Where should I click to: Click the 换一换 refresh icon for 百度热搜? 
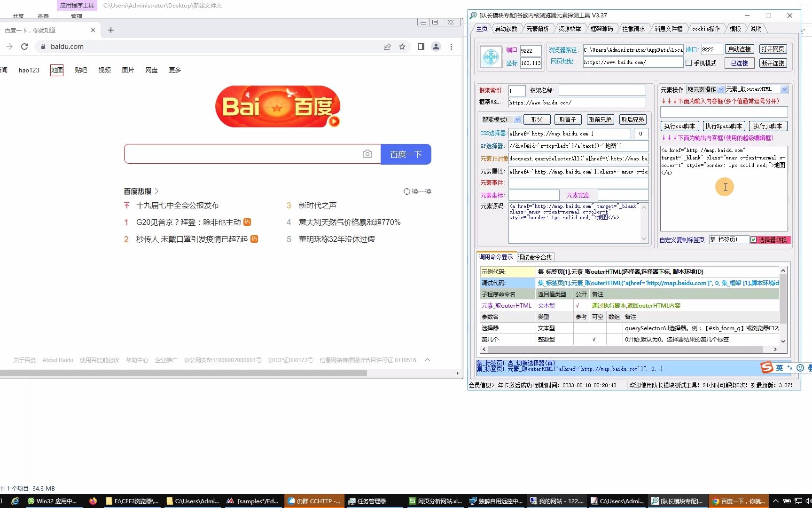point(407,191)
